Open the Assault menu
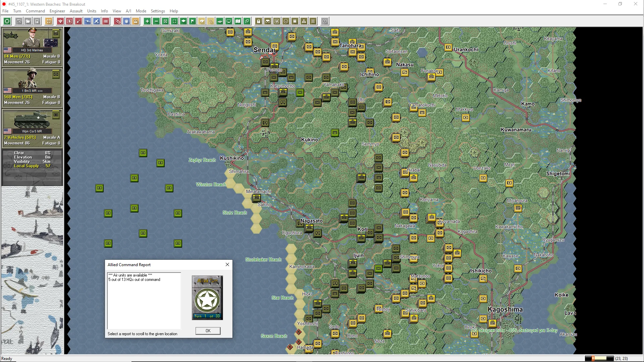Viewport: 644px width, 362px height. tap(76, 11)
